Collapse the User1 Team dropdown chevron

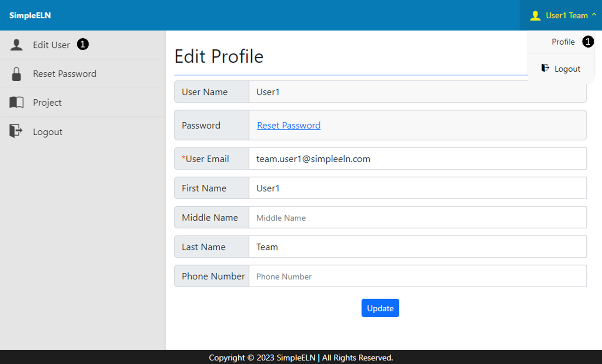[x=594, y=14]
